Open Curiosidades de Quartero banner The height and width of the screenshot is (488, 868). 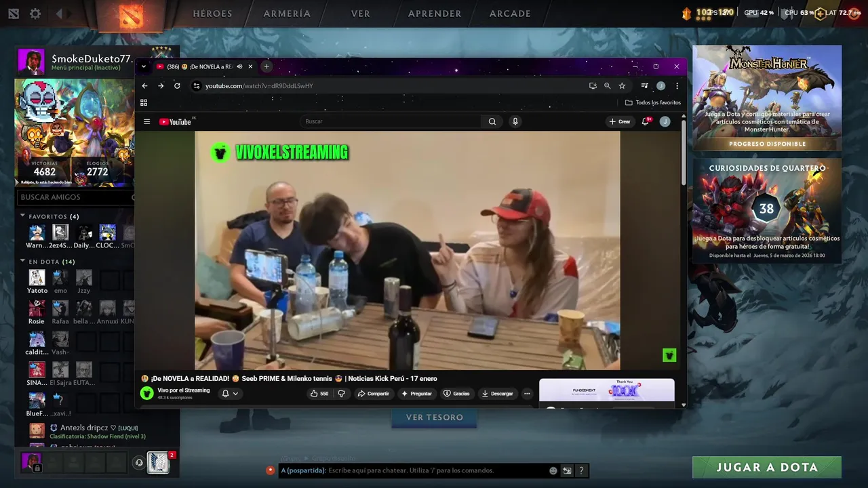767,211
